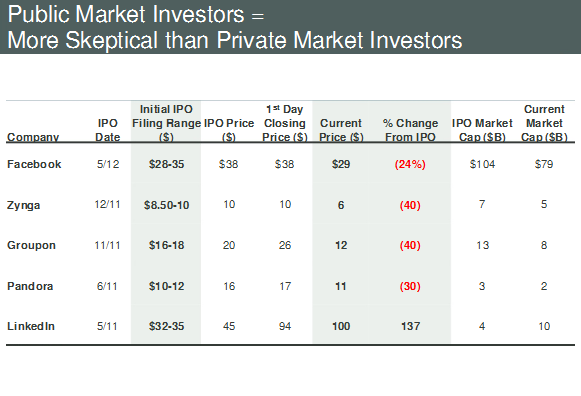Select the IPO Date column header
This screenshot has height=396, width=581.
coord(107,130)
